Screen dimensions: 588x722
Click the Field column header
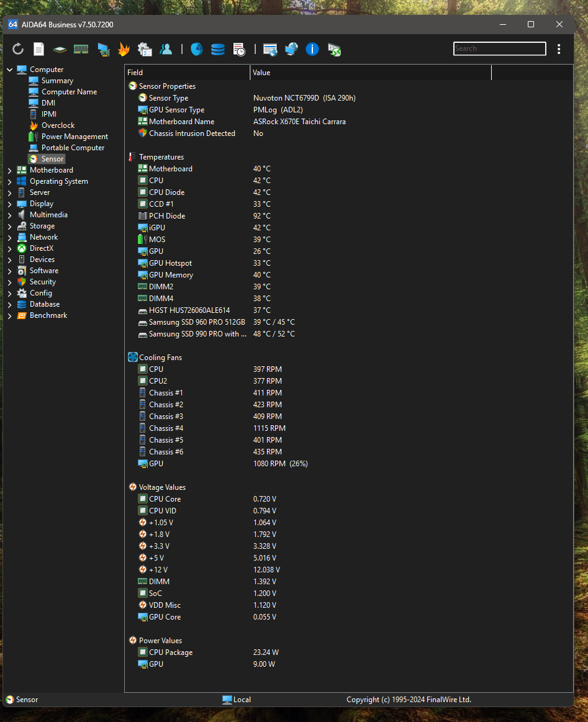188,72
